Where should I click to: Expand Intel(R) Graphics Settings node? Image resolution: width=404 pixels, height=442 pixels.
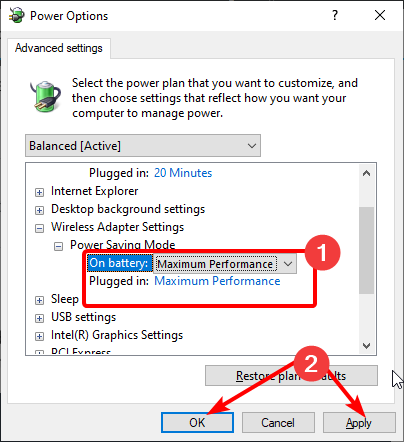coord(39,336)
